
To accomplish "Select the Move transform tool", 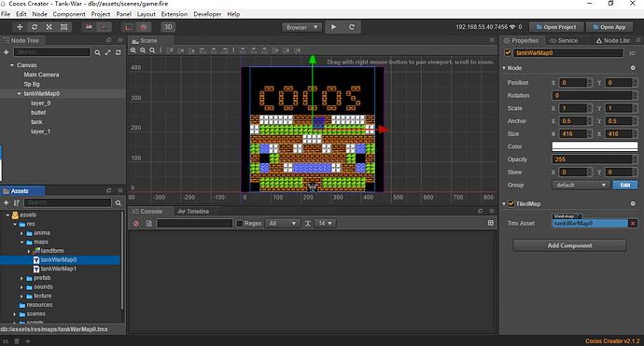I will [20, 27].
